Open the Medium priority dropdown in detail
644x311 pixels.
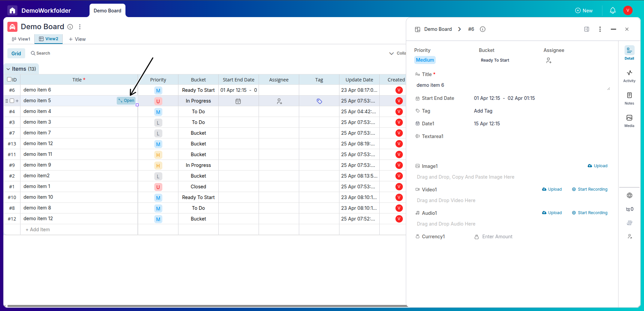tap(425, 60)
